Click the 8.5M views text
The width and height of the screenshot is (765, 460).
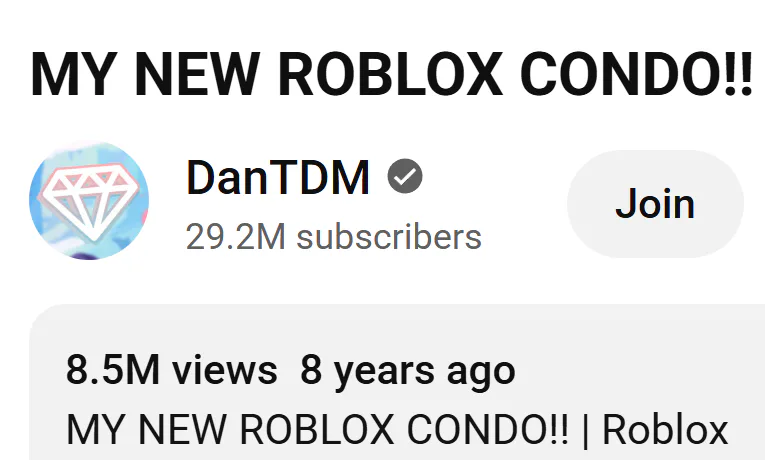172,370
